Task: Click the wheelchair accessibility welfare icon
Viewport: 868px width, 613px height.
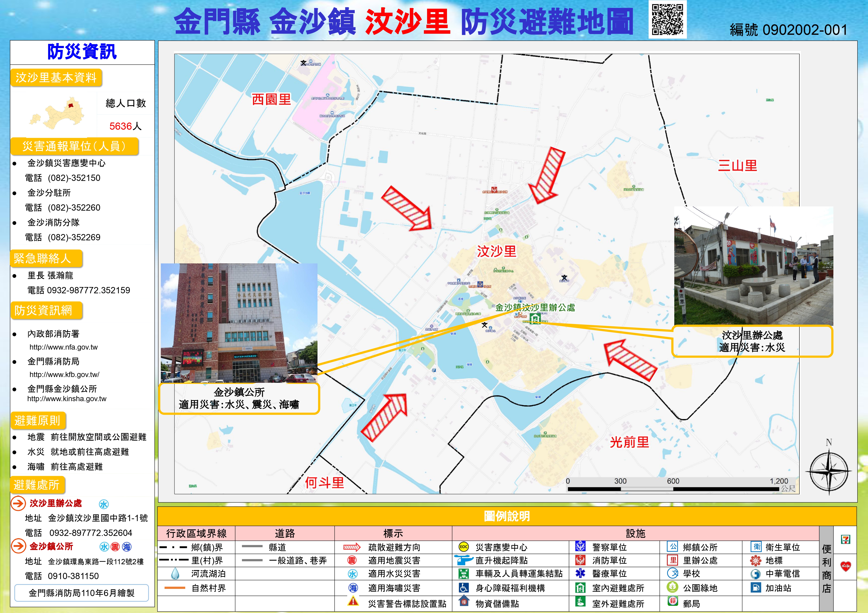Action: point(463,588)
